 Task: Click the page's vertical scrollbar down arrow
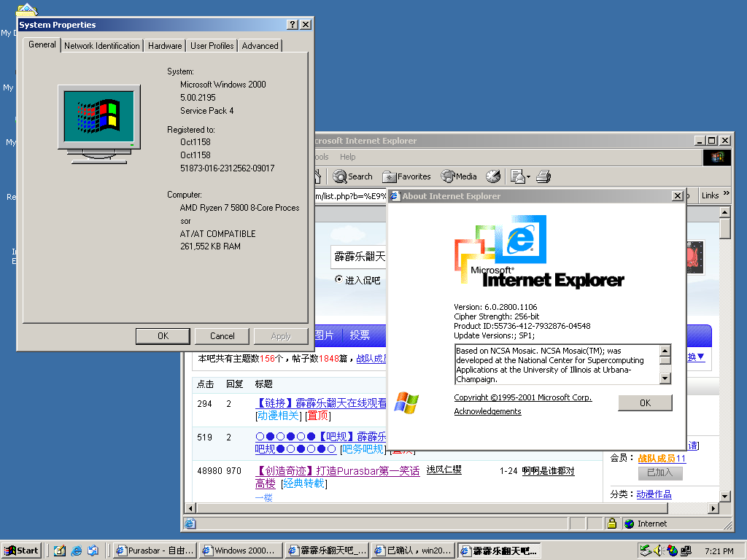[724, 496]
